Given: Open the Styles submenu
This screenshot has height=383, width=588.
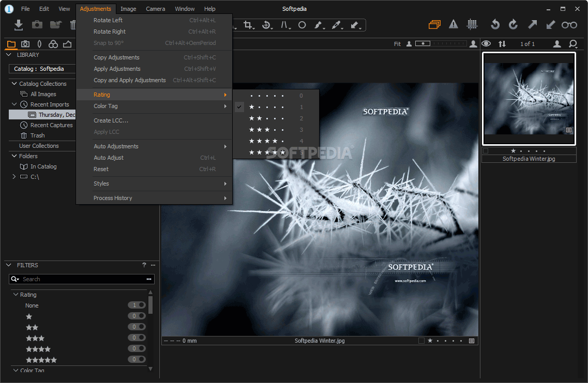Looking at the screenshot, I should pos(154,183).
